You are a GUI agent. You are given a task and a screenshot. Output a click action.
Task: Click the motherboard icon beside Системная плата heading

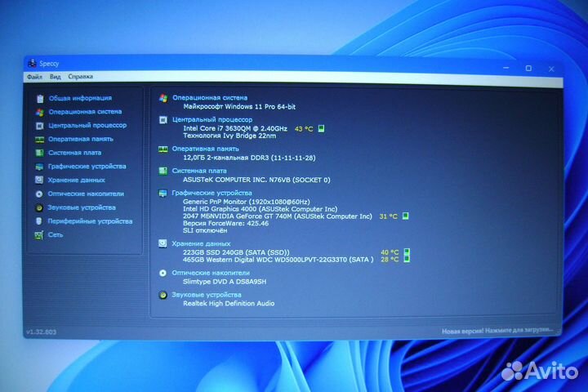point(163,171)
